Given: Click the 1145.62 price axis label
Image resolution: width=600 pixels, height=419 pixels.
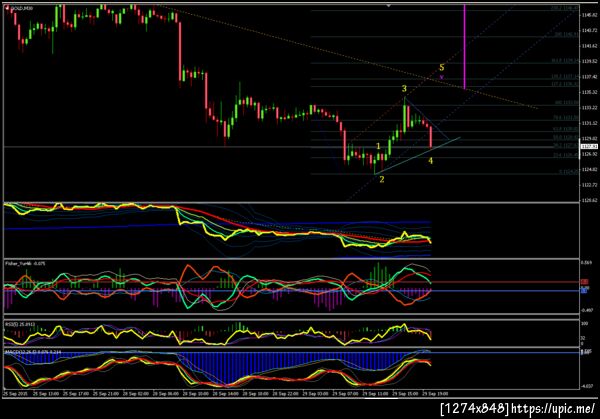Looking at the screenshot, I should (590, 15).
